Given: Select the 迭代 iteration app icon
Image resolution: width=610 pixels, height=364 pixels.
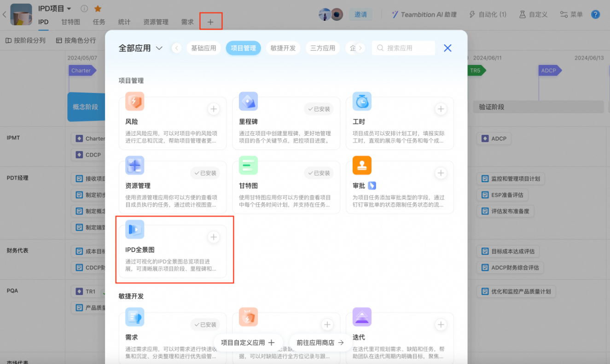Looking at the screenshot, I should tap(361, 317).
